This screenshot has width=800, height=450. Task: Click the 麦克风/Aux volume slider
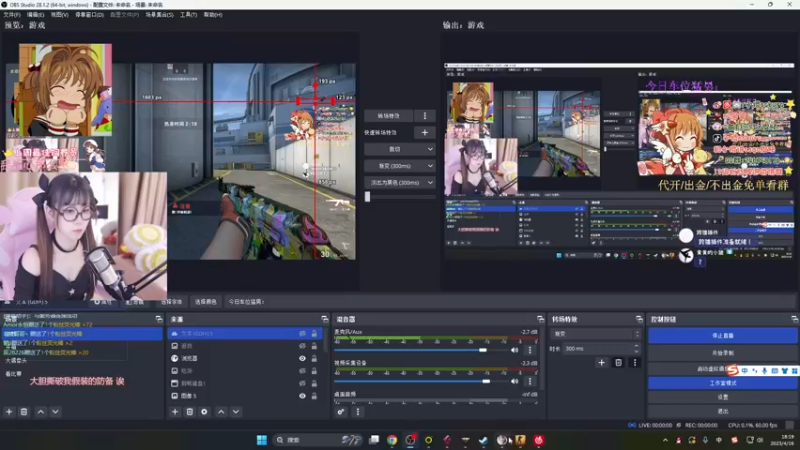[420, 350]
